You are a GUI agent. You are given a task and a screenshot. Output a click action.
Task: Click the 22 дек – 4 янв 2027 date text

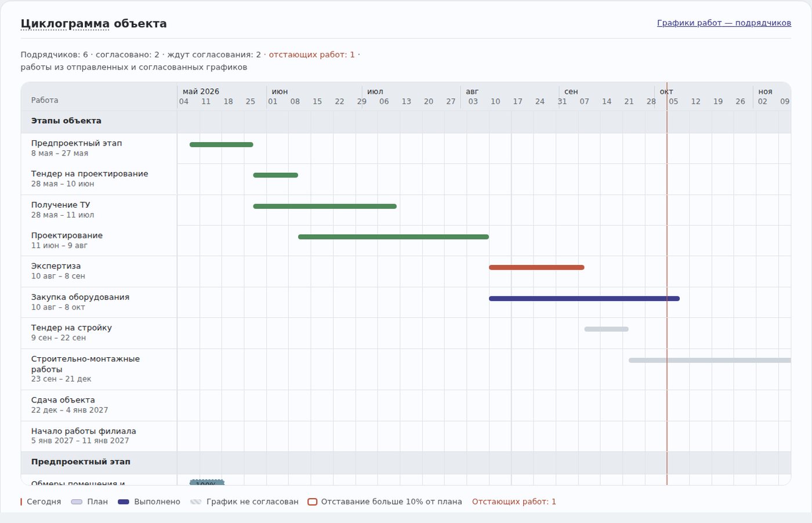coord(70,410)
